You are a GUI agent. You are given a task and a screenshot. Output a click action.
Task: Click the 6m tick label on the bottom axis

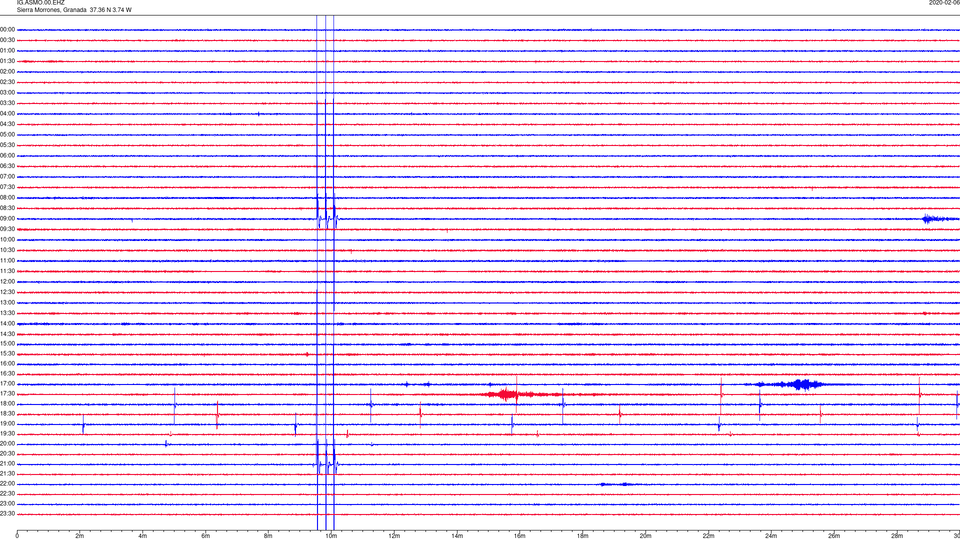click(206, 536)
